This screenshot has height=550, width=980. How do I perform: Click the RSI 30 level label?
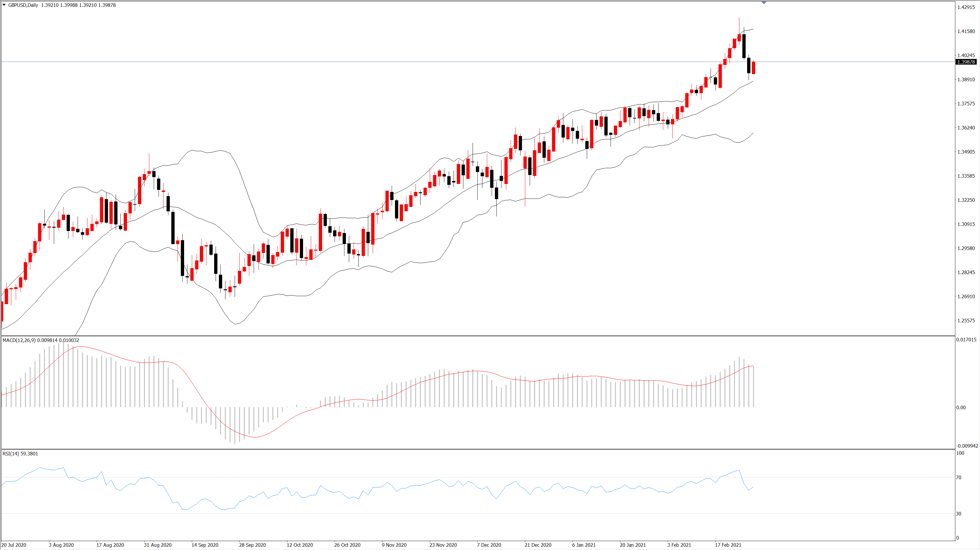pyautogui.click(x=958, y=514)
